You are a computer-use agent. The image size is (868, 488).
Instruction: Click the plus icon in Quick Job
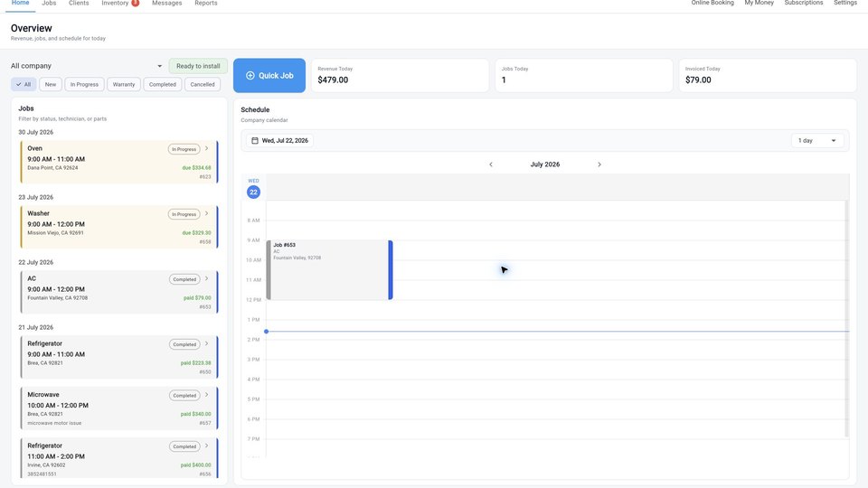click(250, 75)
